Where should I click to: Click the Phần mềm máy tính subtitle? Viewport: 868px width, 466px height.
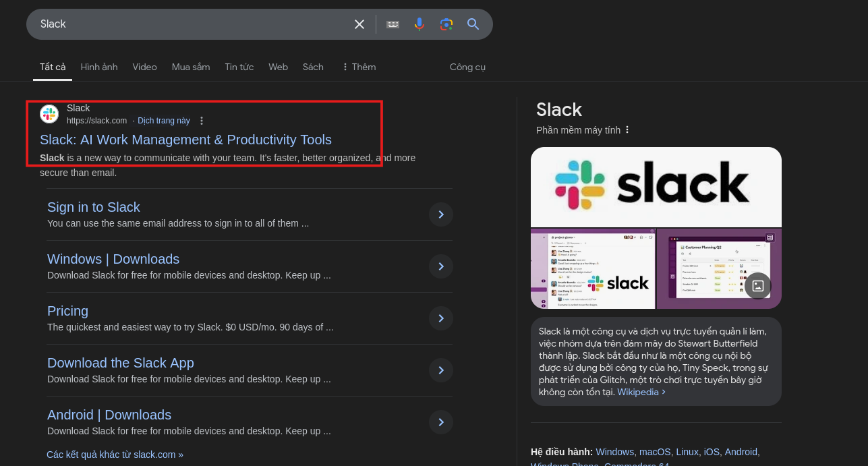578,130
